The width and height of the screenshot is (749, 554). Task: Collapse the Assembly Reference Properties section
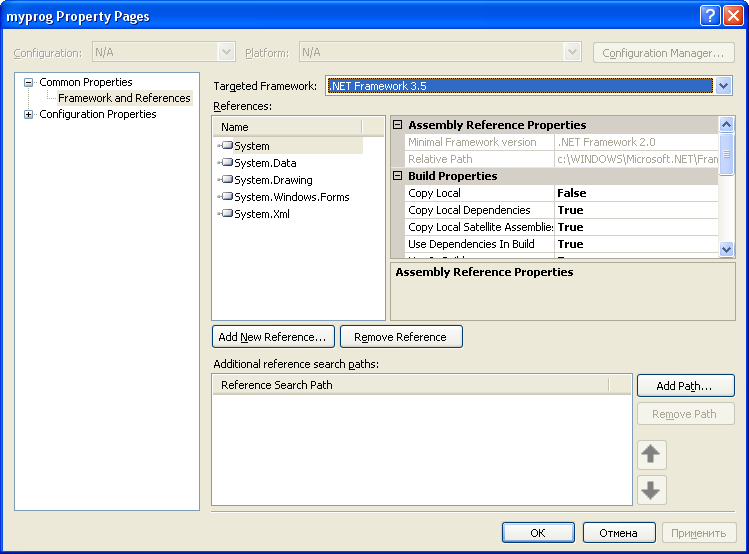(397, 125)
